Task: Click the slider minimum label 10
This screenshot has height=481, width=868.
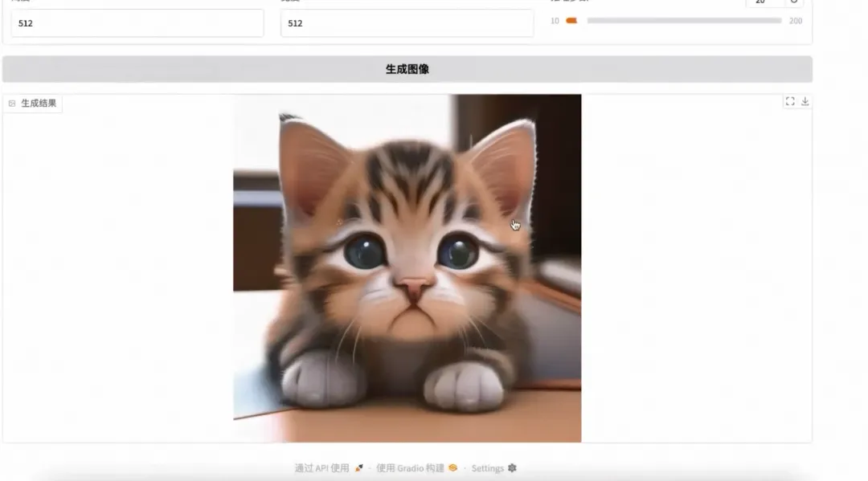Action: click(x=555, y=21)
